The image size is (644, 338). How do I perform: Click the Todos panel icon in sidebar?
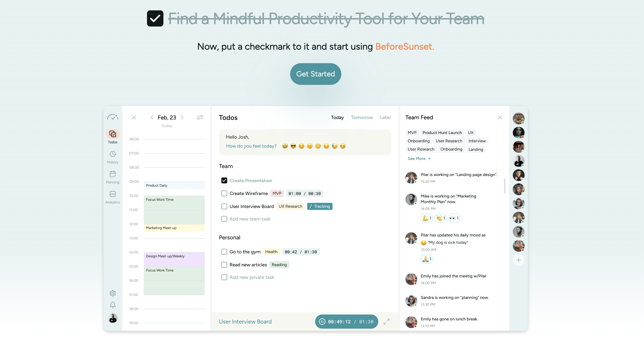point(112,134)
